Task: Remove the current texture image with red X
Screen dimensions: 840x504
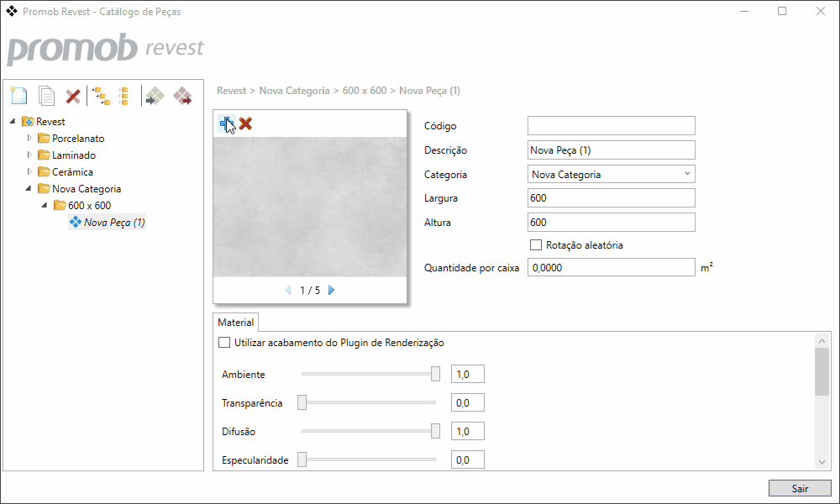Action: point(245,123)
